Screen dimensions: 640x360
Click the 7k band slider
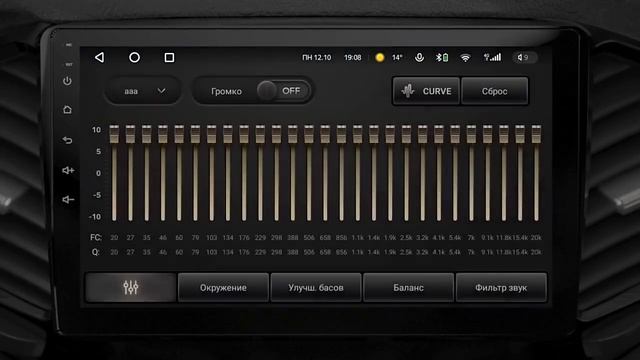click(x=471, y=173)
